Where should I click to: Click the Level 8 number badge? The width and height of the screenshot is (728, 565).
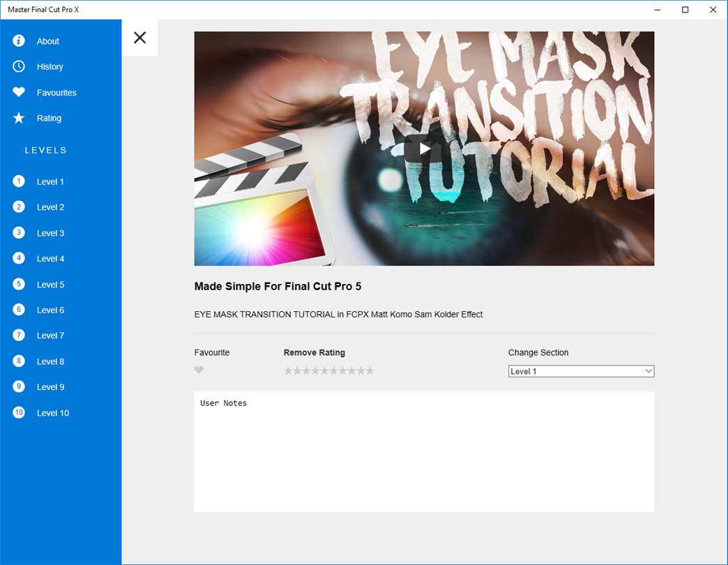(19, 361)
